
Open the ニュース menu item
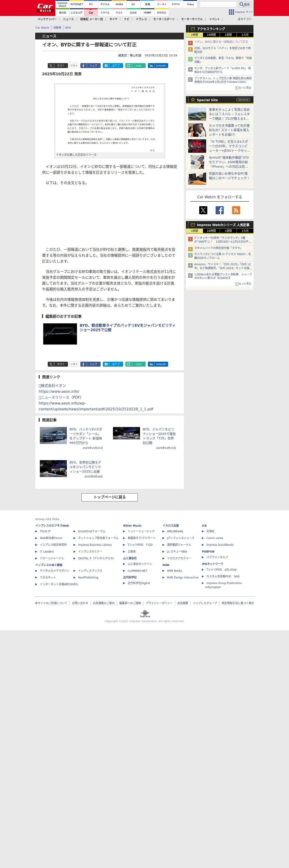[68, 19]
